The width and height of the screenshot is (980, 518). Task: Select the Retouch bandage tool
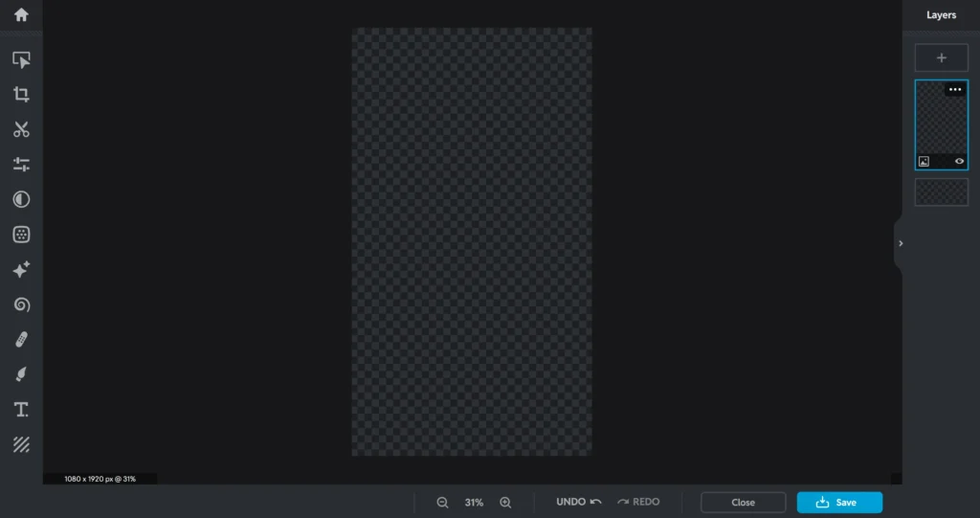tap(21, 340)
